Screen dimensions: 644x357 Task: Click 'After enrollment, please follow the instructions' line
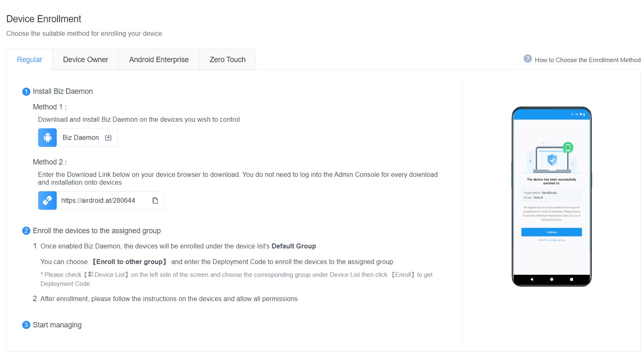169,299
